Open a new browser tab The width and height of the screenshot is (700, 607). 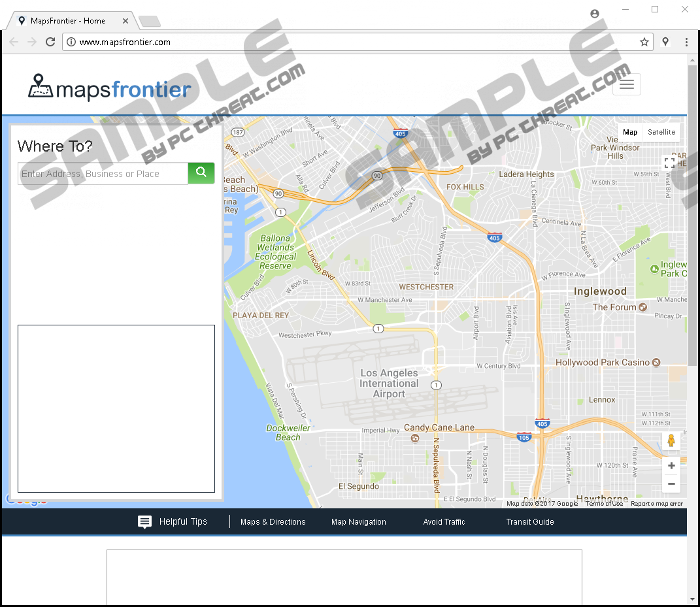150,22
